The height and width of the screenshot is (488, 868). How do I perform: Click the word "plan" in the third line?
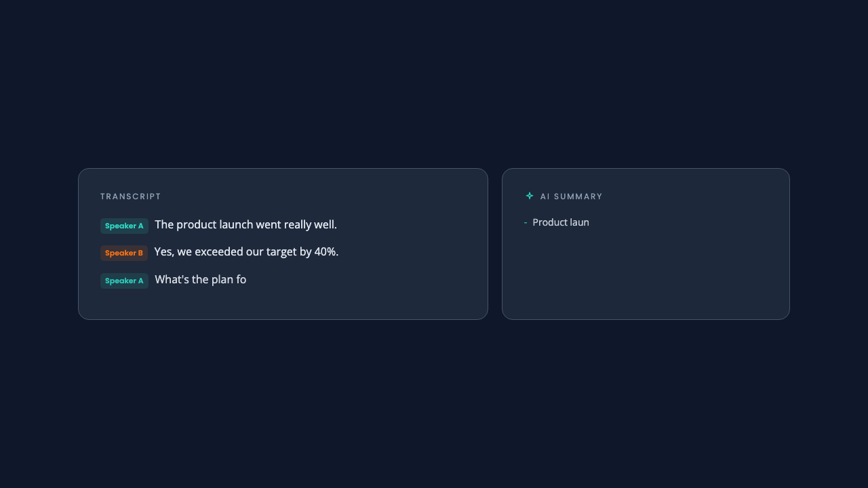pyautogui.click(x=222, y=279)
